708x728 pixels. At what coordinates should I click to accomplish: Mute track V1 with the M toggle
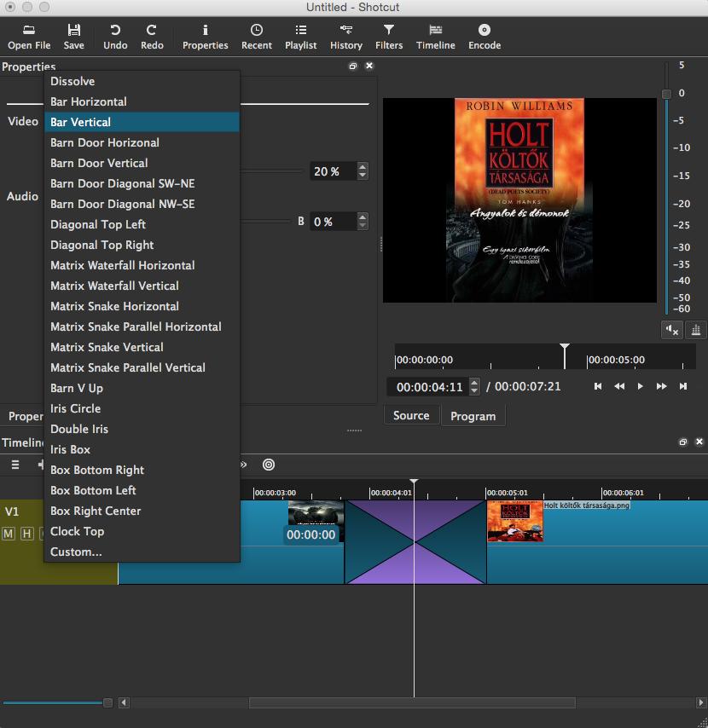click(9, 534)
